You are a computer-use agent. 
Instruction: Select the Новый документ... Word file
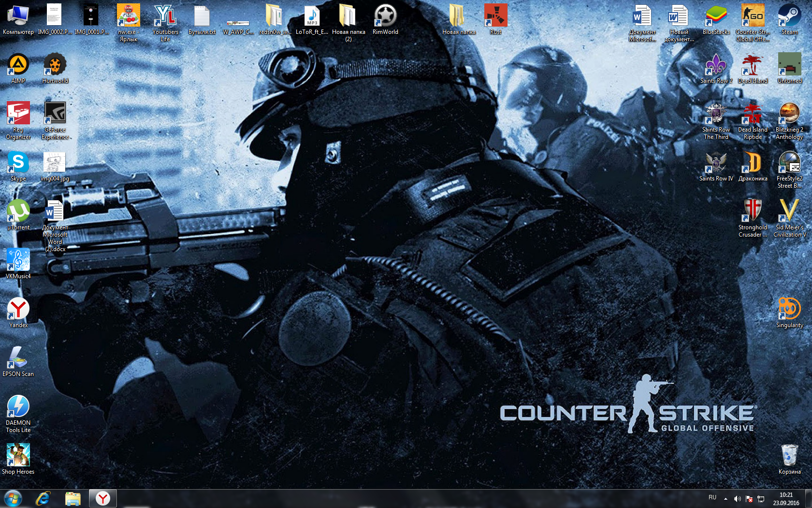pos(679,23)
